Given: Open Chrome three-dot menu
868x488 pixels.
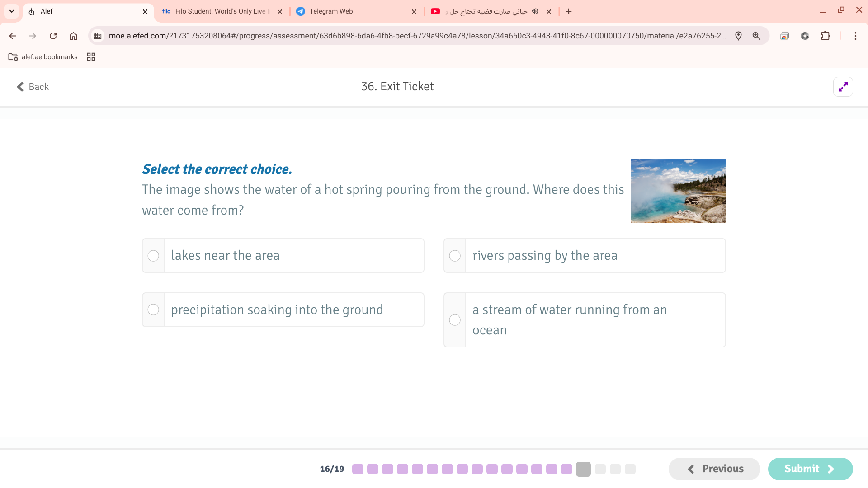Looking at the screenshot, I should tap(855, 36).
